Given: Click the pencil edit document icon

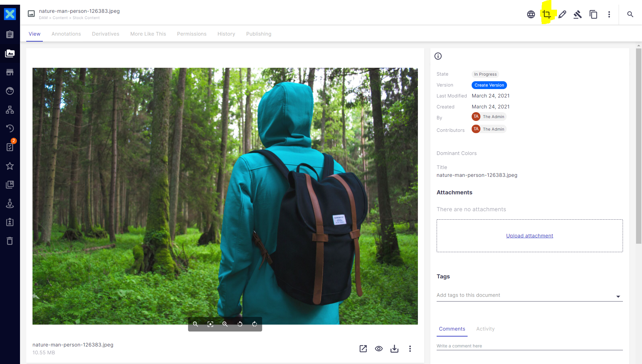Looking at the screenshot, I should (562, 14).
